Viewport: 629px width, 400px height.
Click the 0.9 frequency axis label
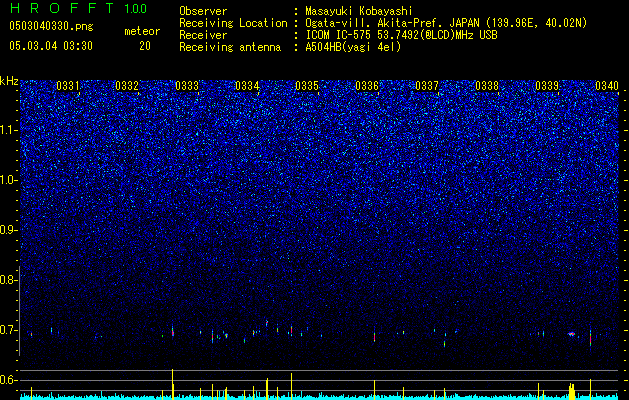tap(8, 230)
